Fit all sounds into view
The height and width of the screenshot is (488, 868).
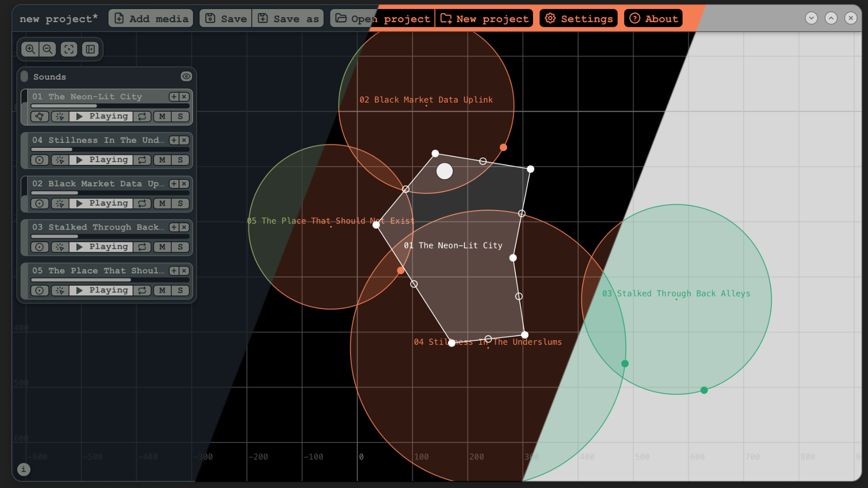[x=69, y=49]
